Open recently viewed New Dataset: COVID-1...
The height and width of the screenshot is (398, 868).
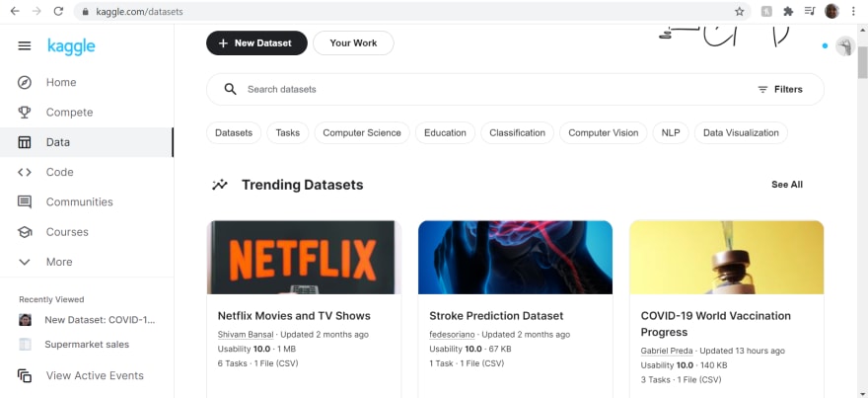pyautogui.click(x=100, y=320)
